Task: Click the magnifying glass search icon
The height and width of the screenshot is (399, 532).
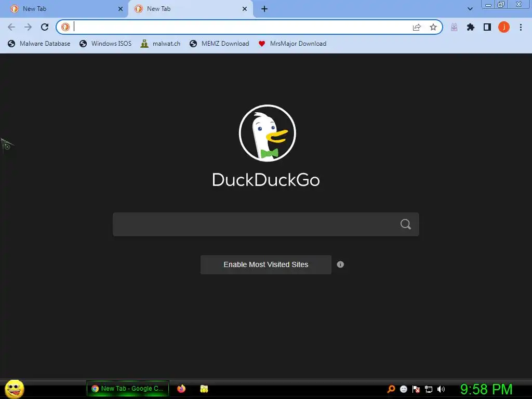Action: 406,224
